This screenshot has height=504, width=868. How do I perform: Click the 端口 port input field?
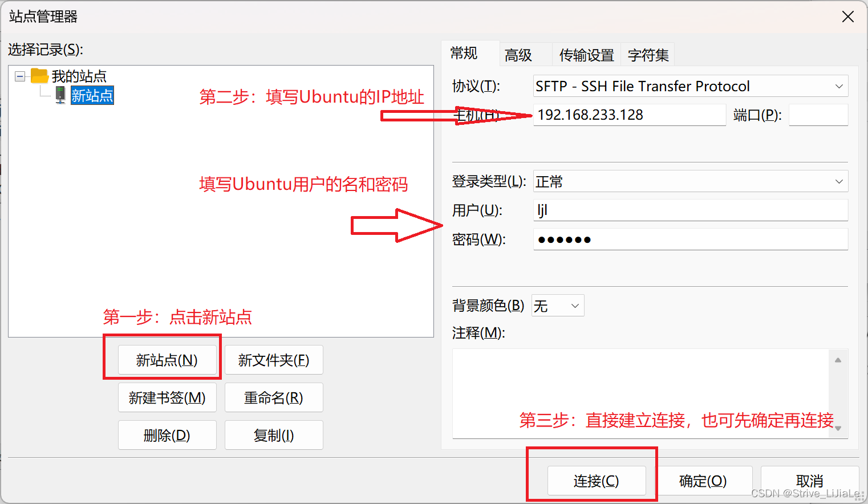[818, 115]
